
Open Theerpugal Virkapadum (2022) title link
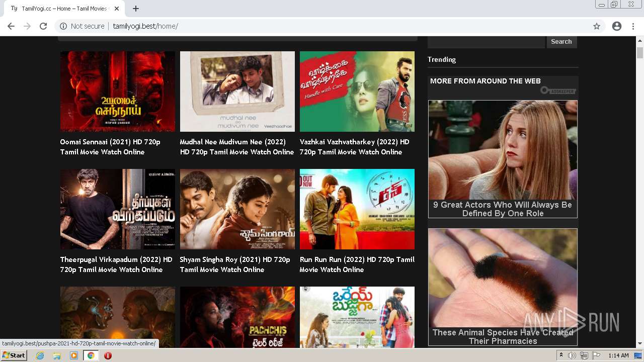[x=116, y=264]
